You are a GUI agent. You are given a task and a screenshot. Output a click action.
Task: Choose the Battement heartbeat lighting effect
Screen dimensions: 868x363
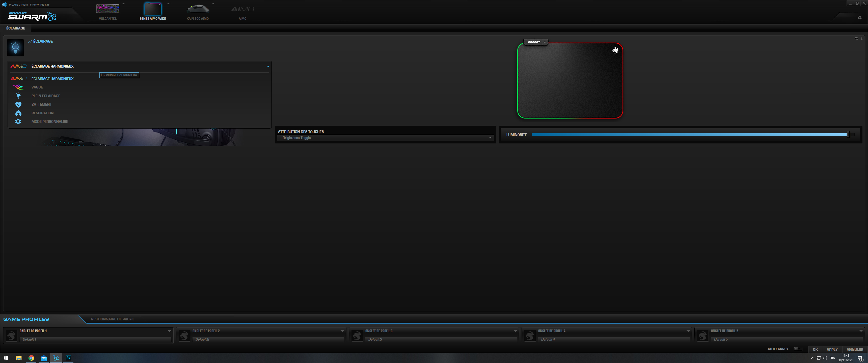pos(41,104)
